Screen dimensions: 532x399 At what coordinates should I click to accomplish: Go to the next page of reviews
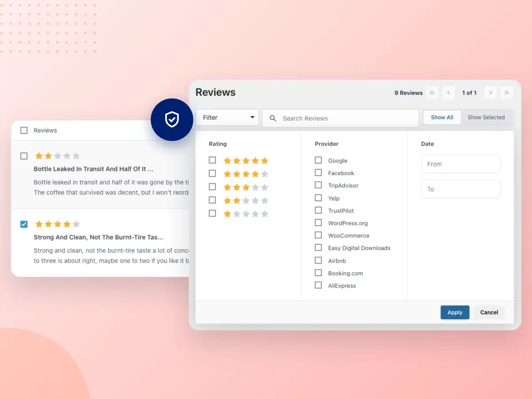(490, 93)
